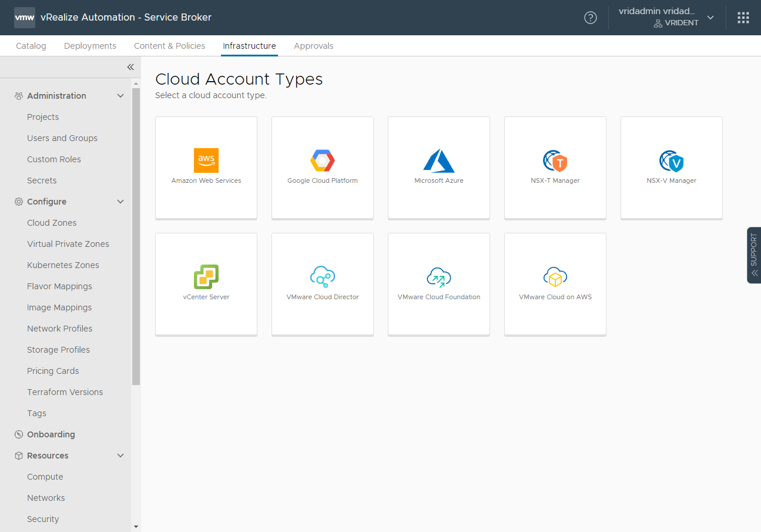Click the Google Cloud Platform hexagon icon
Image resolution: width=761 pixels, height=532 pixels.
(x=323, y=160)
